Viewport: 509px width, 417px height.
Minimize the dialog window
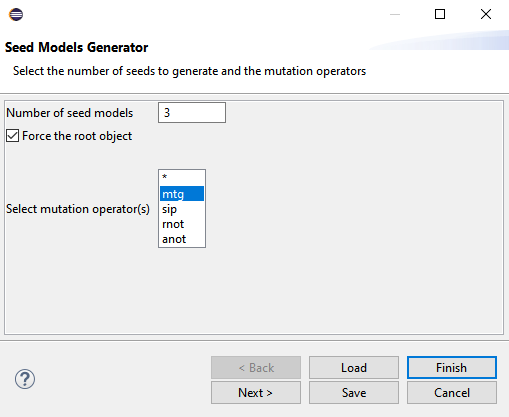coord(395,14)
